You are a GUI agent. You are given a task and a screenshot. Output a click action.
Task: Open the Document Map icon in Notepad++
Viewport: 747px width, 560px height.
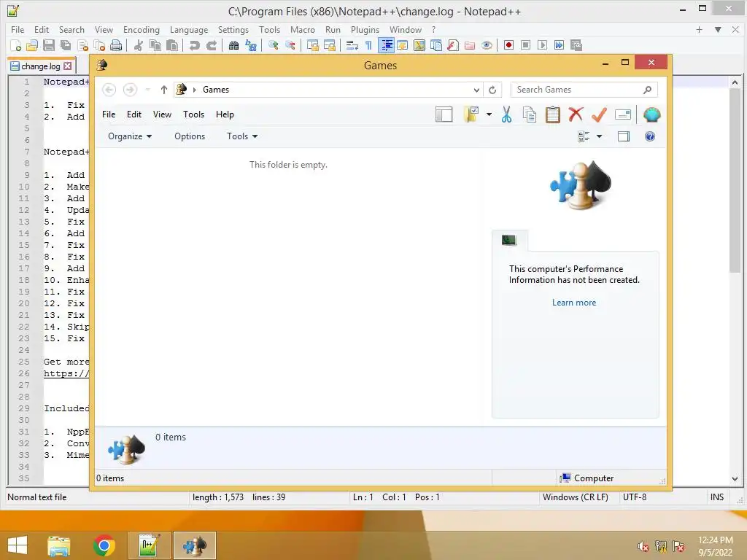click(419, 45)
